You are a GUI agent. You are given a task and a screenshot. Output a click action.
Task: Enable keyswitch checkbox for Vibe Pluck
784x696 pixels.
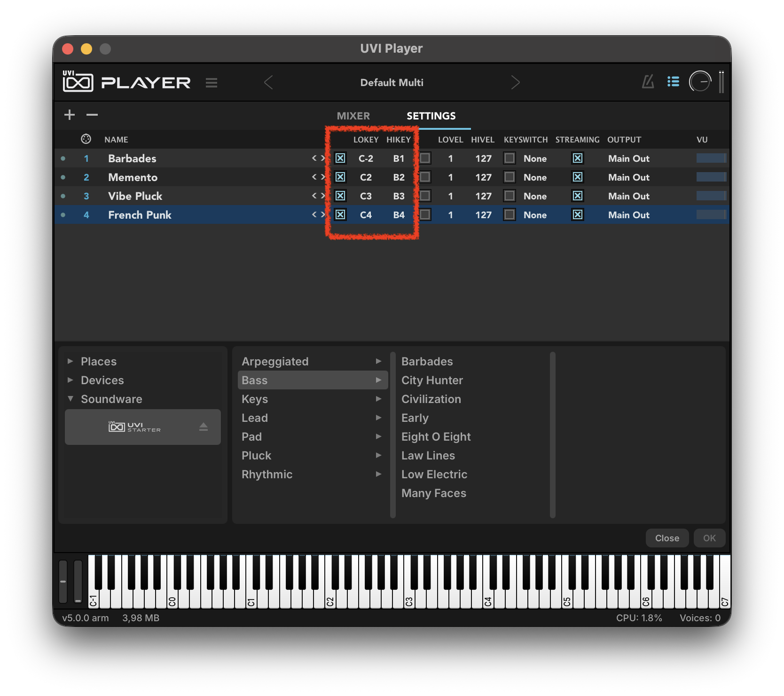(x=510, y=196)
